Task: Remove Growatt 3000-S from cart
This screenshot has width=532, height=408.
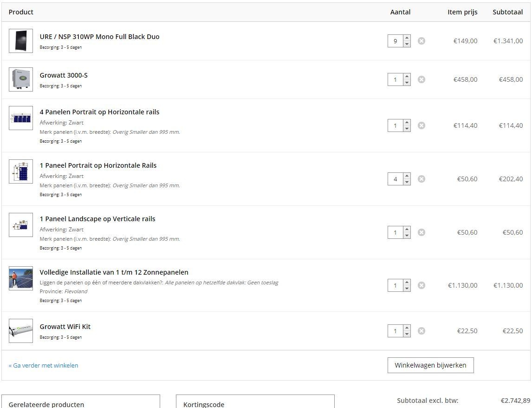Action: pos(421,79)
